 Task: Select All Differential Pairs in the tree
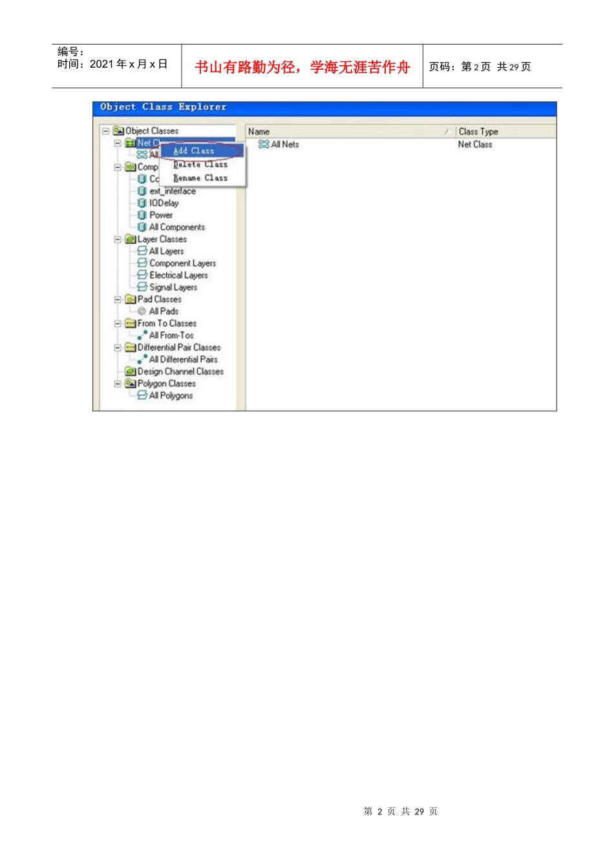[184, 359]
